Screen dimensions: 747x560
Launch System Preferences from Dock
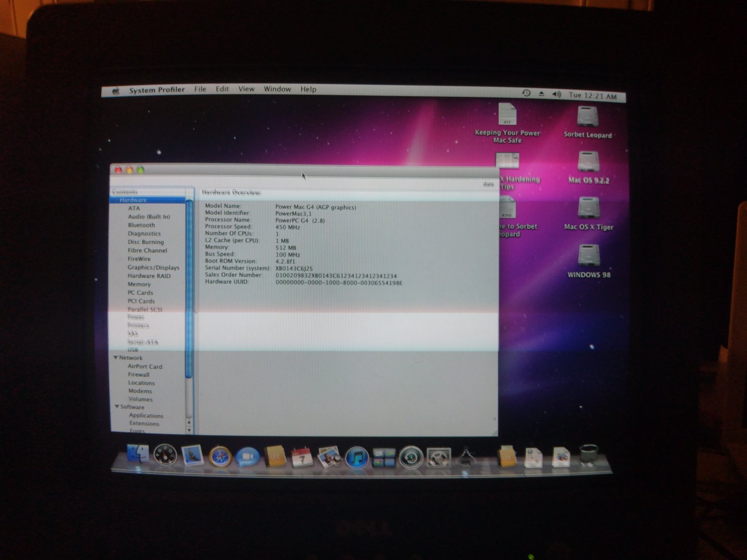(x=438, y=458)
